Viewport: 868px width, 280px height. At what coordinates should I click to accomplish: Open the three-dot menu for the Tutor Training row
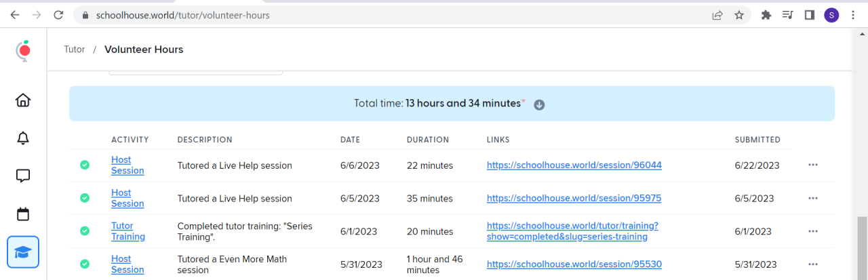813,231
